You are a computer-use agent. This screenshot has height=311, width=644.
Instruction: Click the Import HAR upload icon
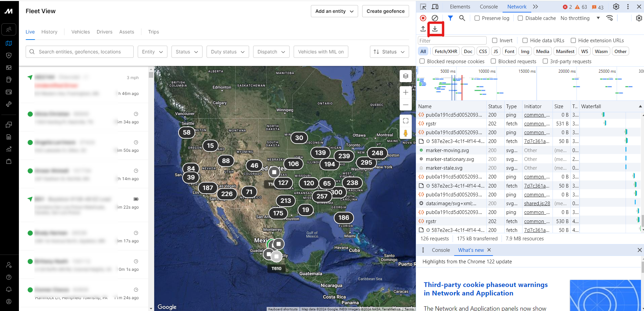pos(423,29)
